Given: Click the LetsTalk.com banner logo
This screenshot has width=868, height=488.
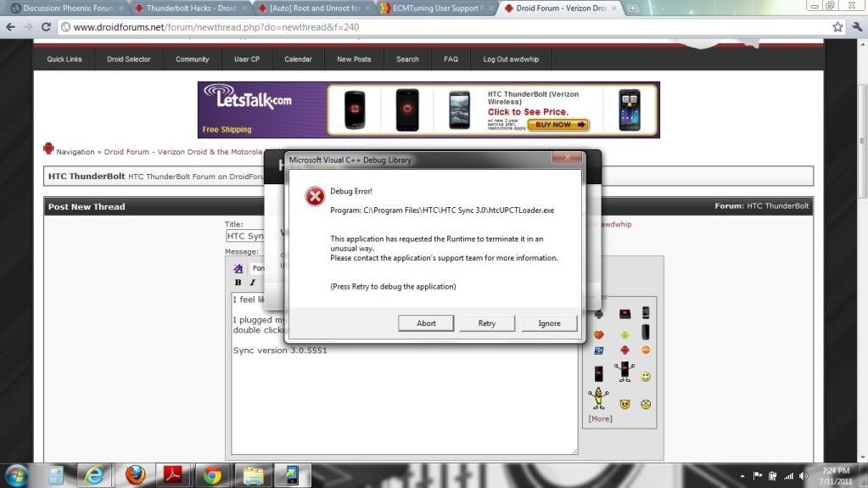Looking at the screenshot, I should pyautogui.click(x=248, y=98).
